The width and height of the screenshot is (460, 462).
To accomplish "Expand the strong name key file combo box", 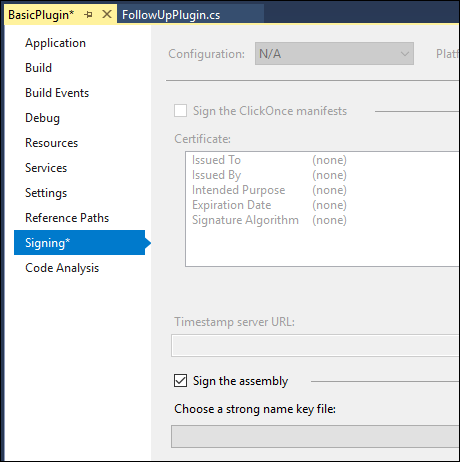I will [315, 436].
